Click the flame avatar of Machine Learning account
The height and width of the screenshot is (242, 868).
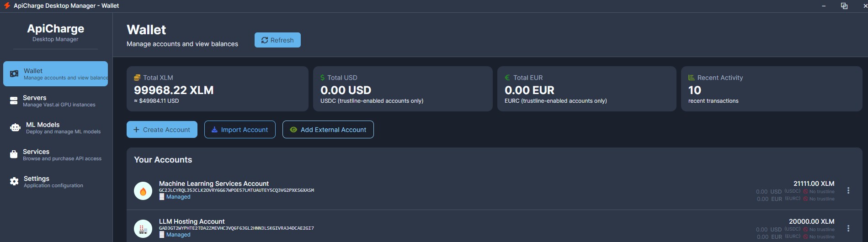click(143, 191)
